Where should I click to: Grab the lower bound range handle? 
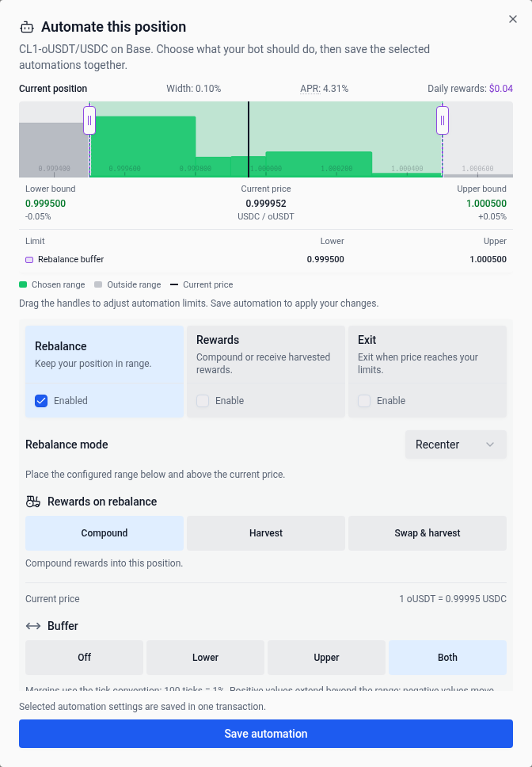89,120
